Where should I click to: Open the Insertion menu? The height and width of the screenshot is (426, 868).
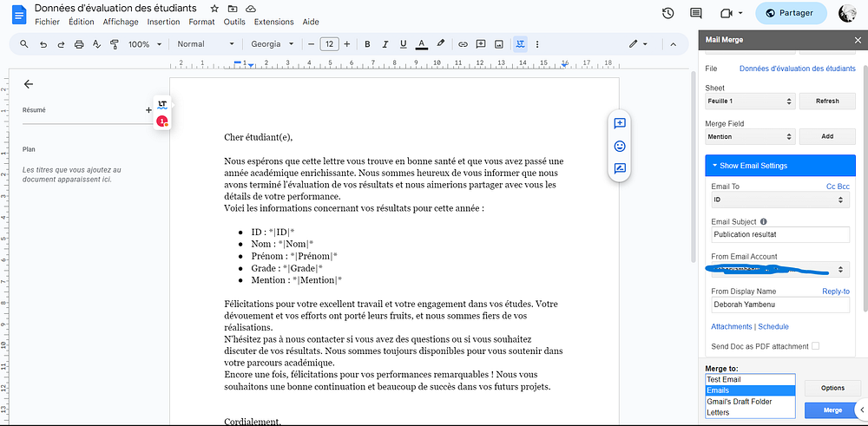[164, 22]
